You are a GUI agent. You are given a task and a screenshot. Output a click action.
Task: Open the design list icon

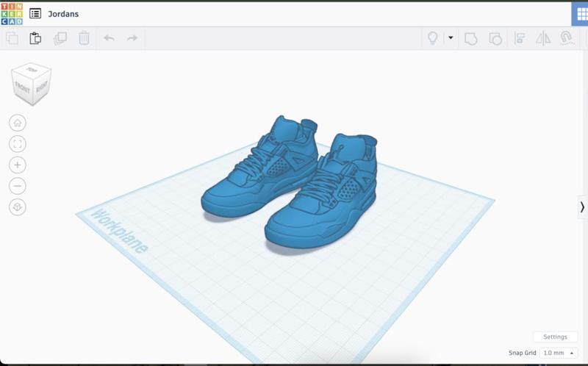[x=35, y=14]
